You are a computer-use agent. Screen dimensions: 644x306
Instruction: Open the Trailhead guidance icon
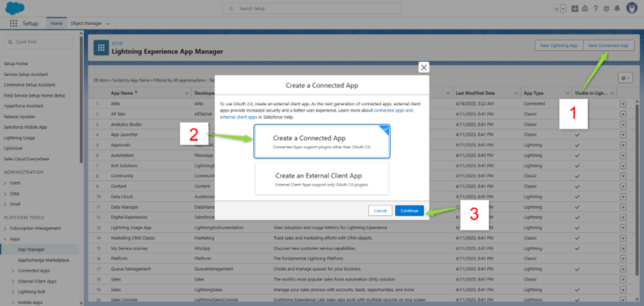[585, 8]
